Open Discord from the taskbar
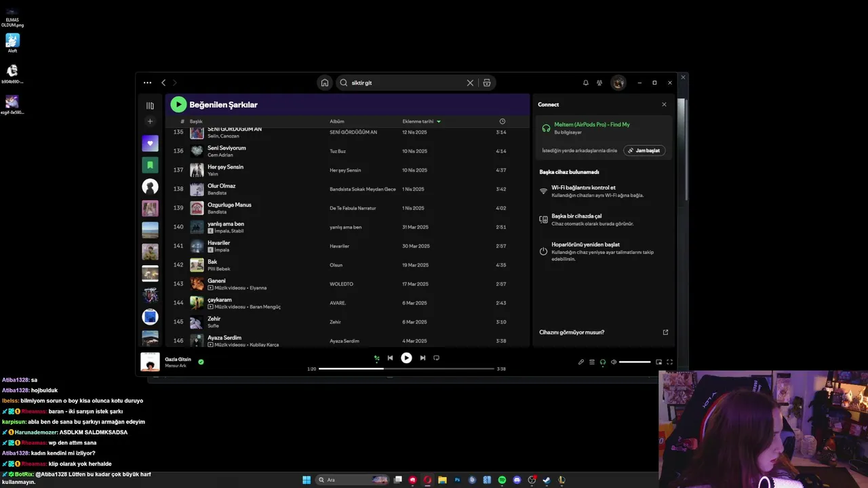 click(x=517, y=480)
